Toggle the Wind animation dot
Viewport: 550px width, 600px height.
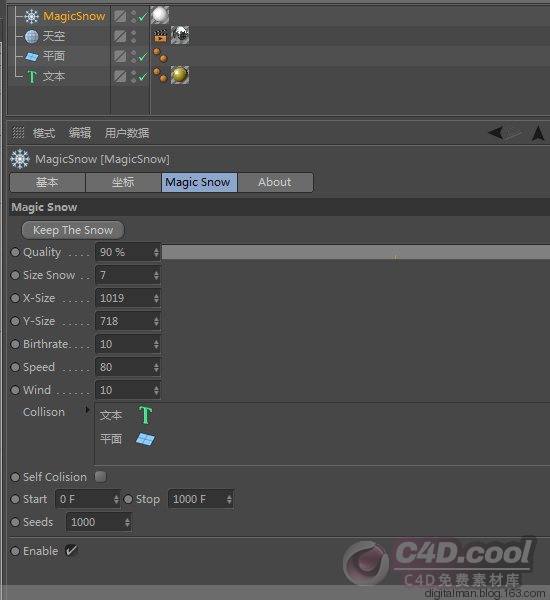(15, 390)
